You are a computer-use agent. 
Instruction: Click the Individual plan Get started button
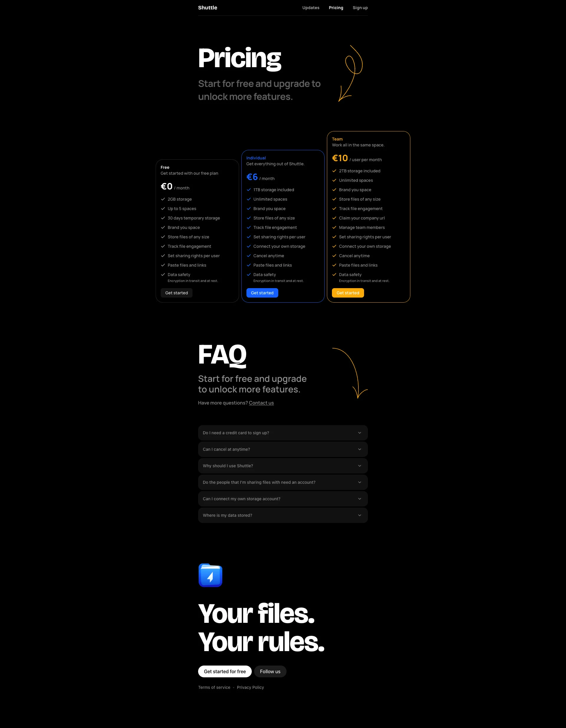click(262, 293)
